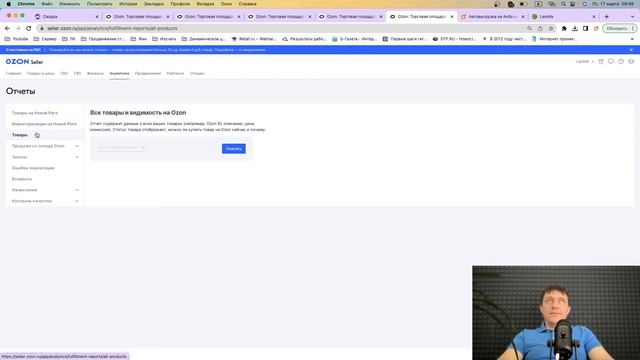Open the Продвижение navigation tab
Screen dimensions: 640x360
[148, 73]
